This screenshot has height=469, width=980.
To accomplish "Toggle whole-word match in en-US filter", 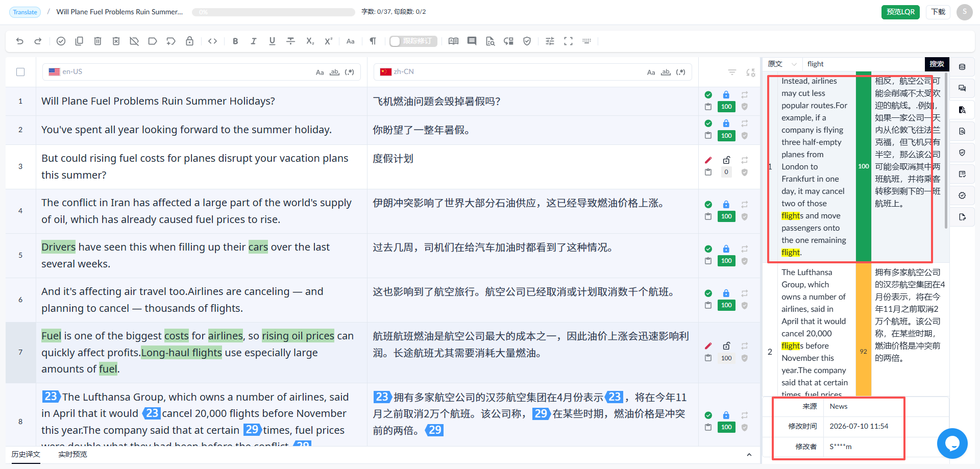I will pos(334,72).
